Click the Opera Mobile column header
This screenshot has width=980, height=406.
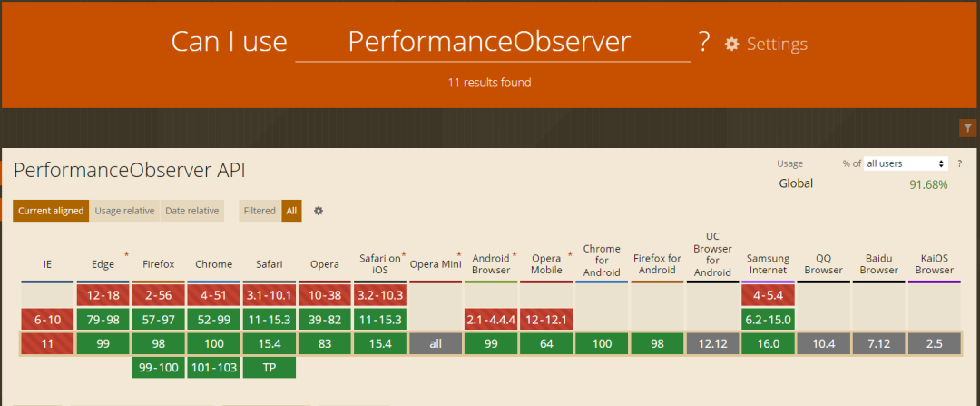547,264
